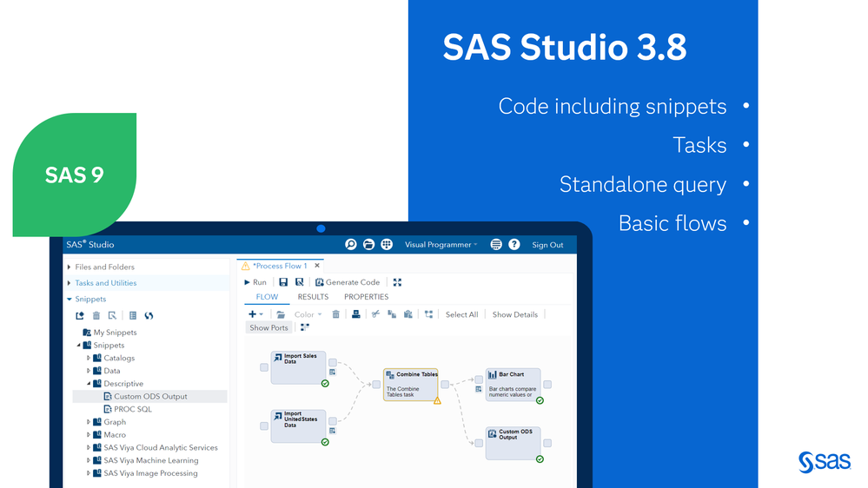
Task: Maximize the flow view with expand-arrows icon
Action: (x=397, y=282)
